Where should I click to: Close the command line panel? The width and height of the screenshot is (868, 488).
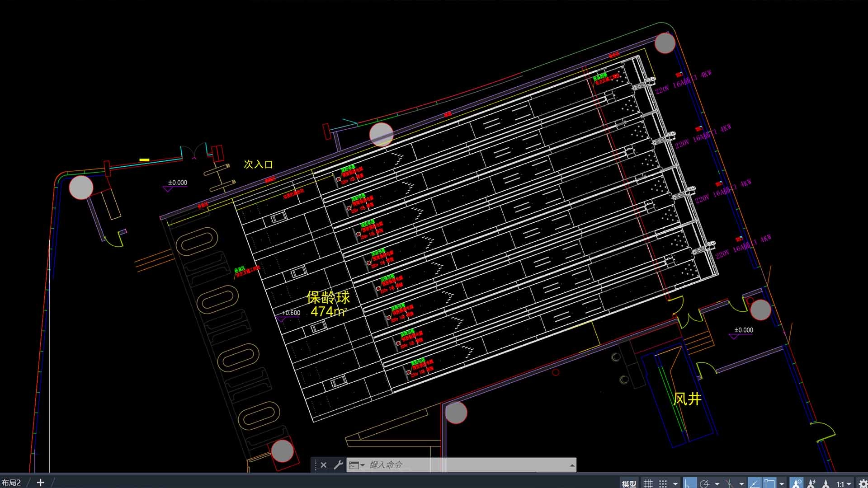323,465
